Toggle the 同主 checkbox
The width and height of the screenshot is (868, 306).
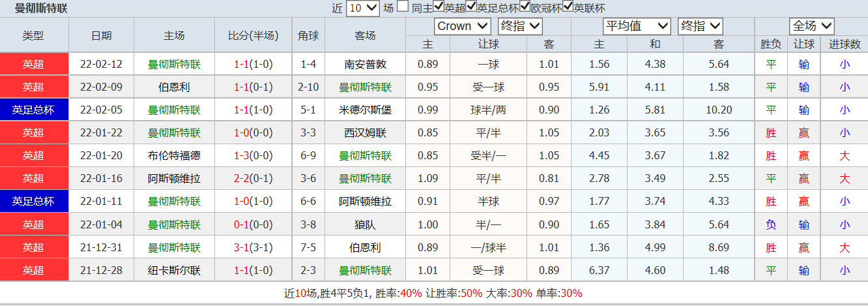point(403,7)
